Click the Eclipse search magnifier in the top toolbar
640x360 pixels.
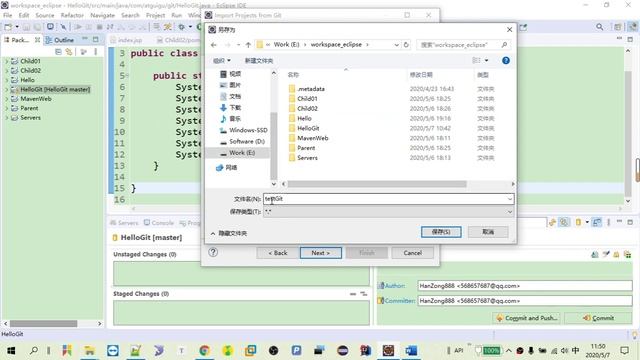click(599, 27)
